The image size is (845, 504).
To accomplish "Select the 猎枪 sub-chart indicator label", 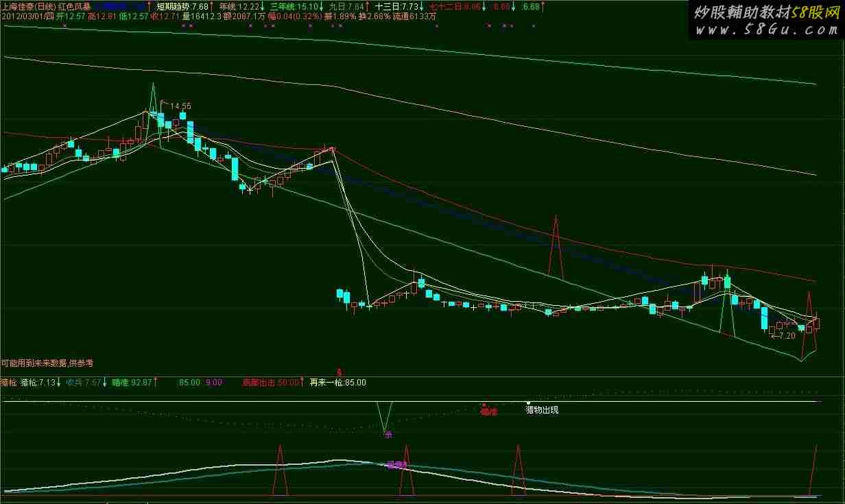I will tap(9, 383).
